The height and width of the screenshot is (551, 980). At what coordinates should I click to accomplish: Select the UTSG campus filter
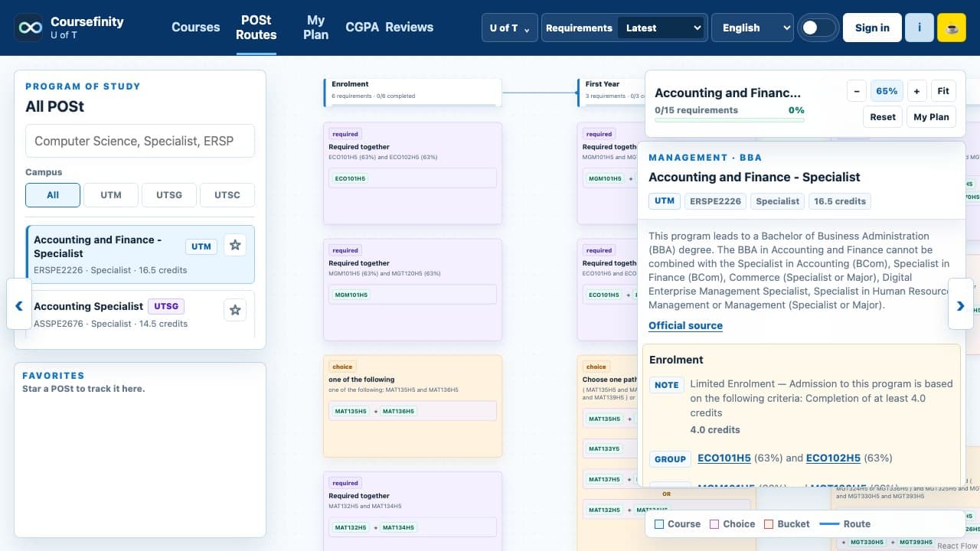tap(169, 194)
